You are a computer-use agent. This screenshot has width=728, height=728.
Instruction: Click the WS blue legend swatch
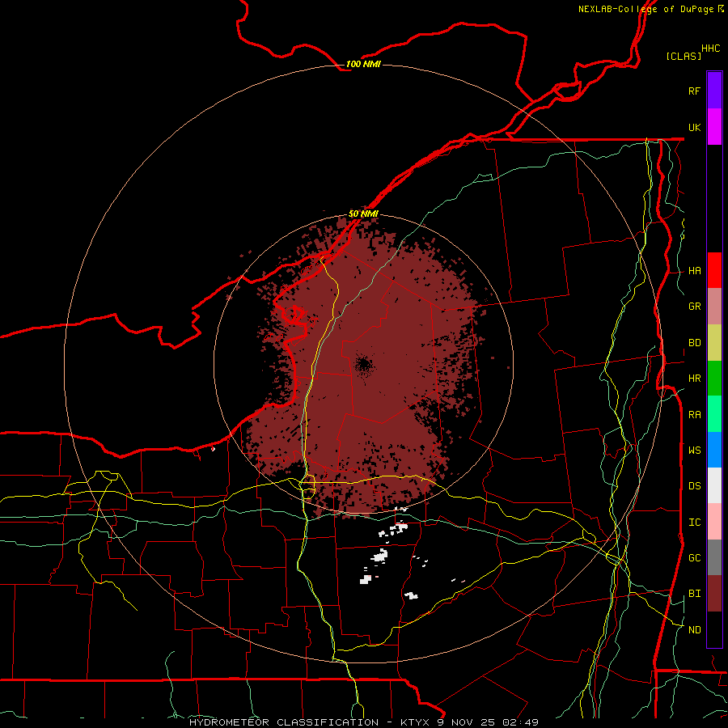coord(714,450)
